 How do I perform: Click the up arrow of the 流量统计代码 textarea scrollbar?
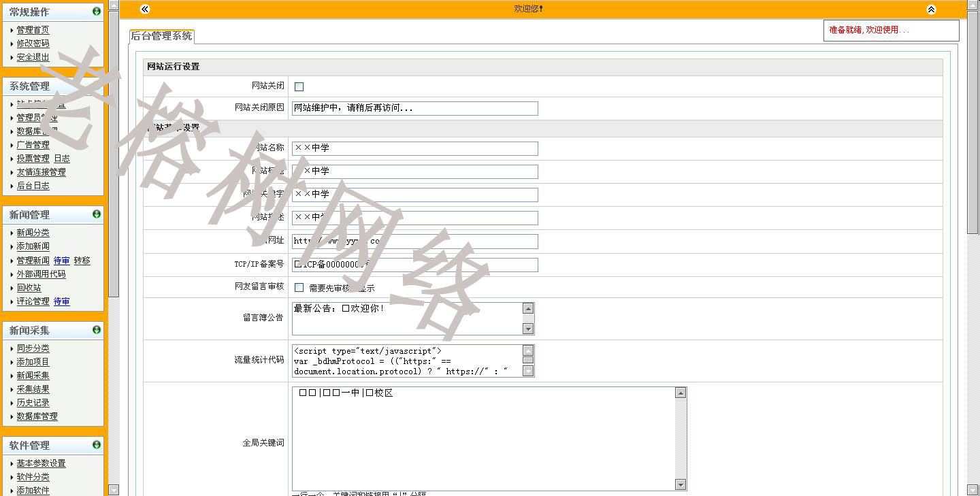[x=528, y=350]
